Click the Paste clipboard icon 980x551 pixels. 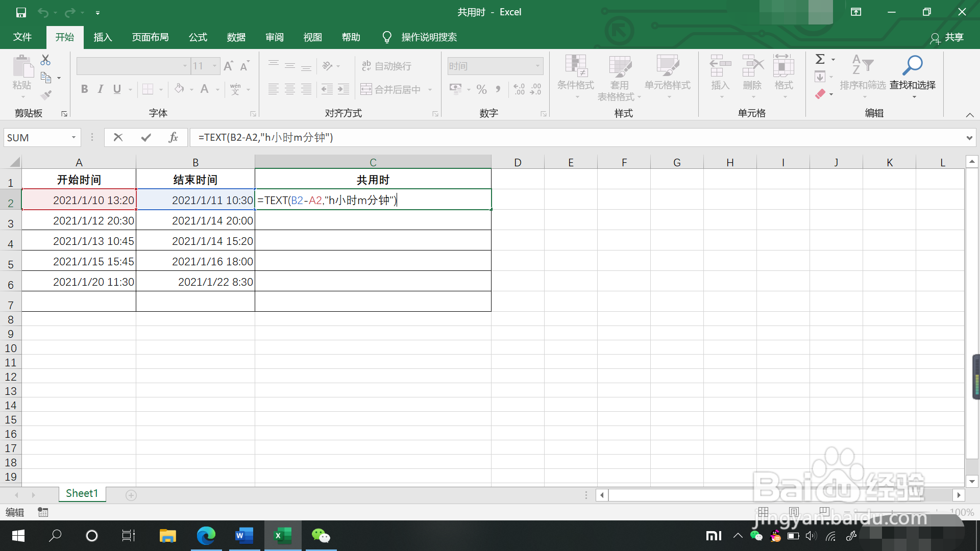[22, 66]
